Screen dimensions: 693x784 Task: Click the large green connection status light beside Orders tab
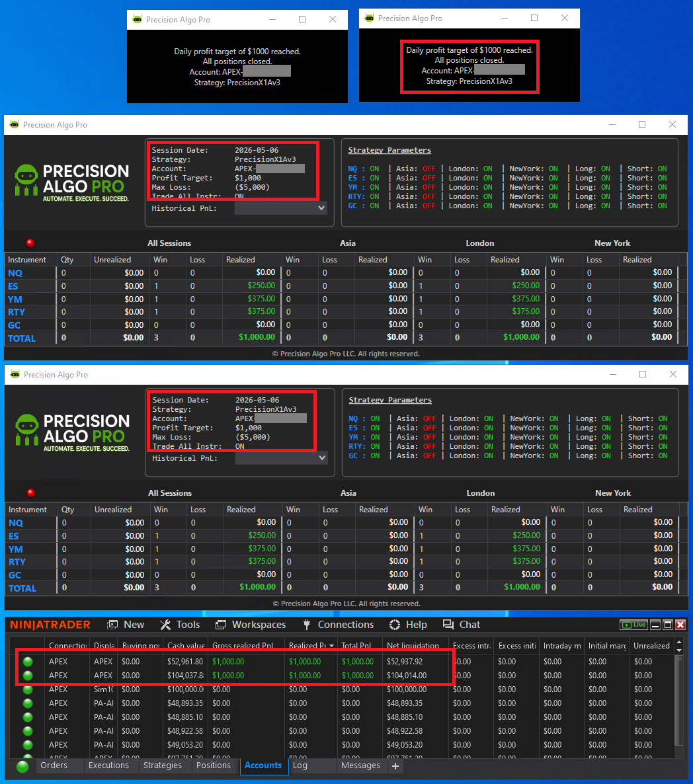(x=22, y=766)
